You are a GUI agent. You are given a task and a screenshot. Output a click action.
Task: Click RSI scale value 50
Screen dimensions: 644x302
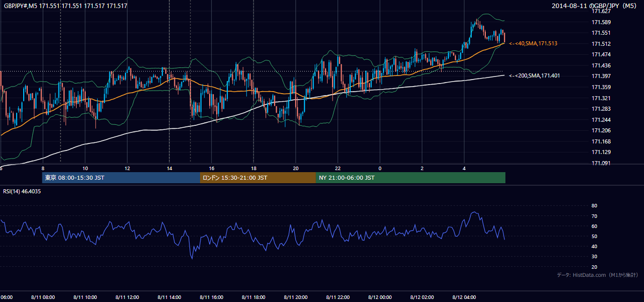594,236
